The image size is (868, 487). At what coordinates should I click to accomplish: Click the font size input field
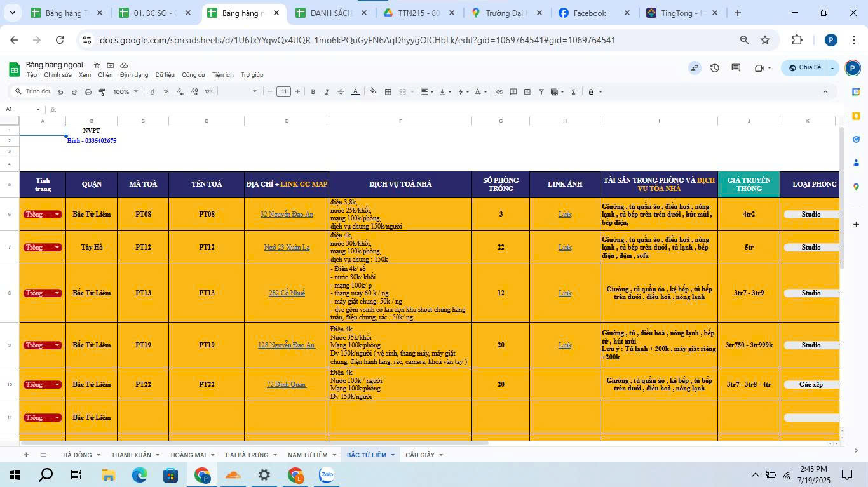[283, 92]
